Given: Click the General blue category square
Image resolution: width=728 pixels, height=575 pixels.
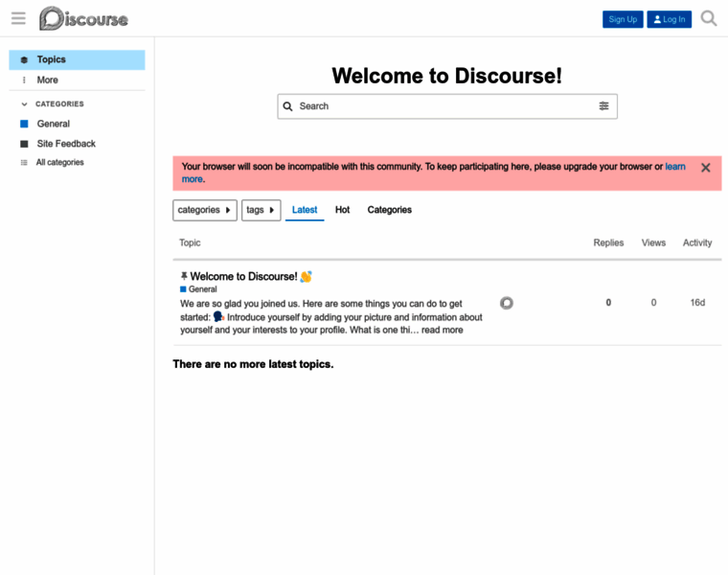Looking at the screenshot, I should pos(24,124).
